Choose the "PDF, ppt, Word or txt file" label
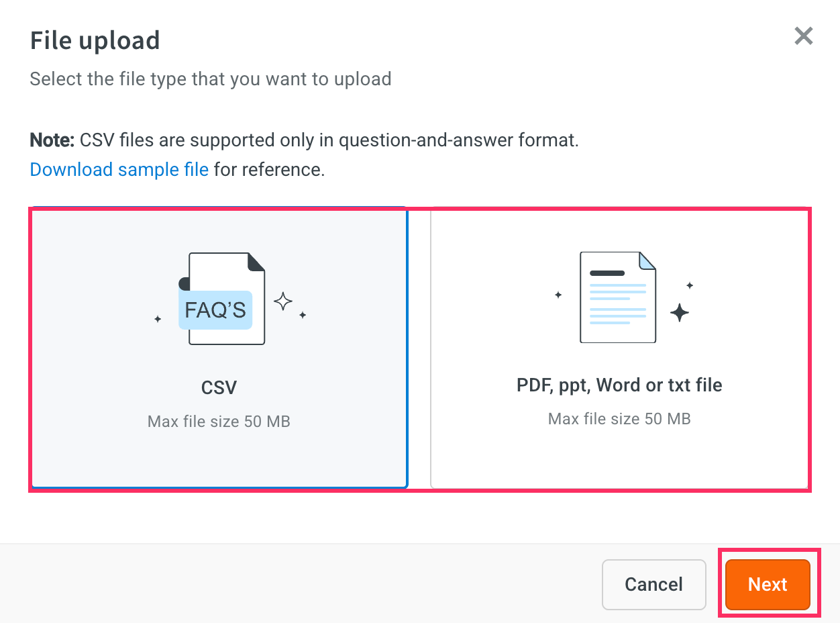Screen dimensions: 840x623 [x=619, y=385]
